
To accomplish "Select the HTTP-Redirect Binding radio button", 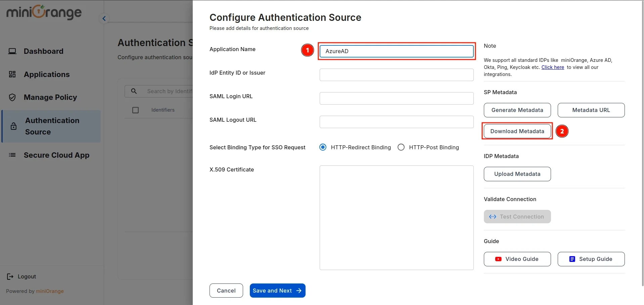I will pos(323,147).
